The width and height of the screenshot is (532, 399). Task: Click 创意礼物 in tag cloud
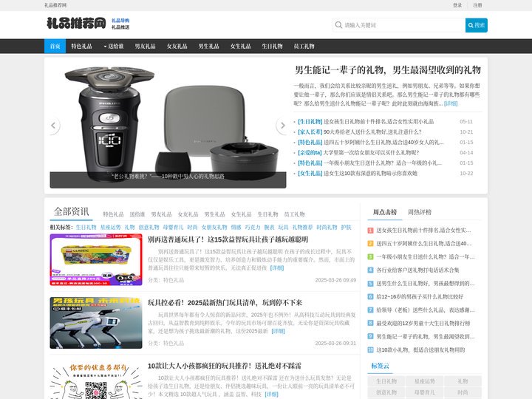pos(386,392)
